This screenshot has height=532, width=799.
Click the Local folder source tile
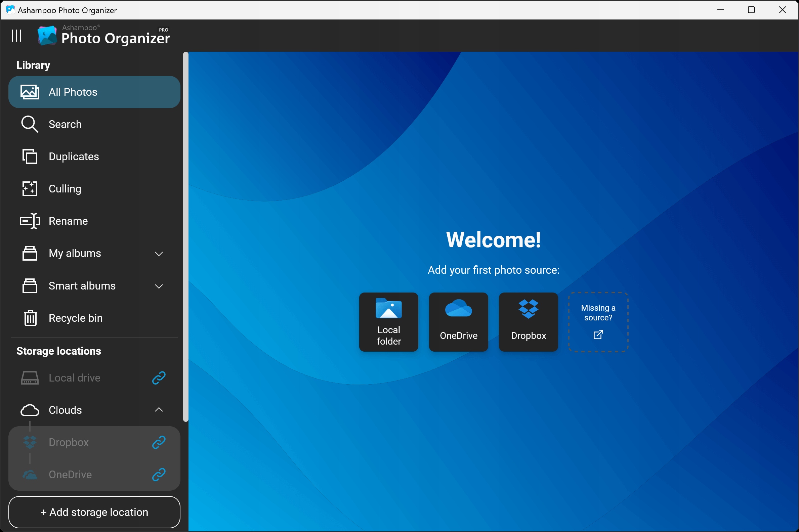pos(388,322)
